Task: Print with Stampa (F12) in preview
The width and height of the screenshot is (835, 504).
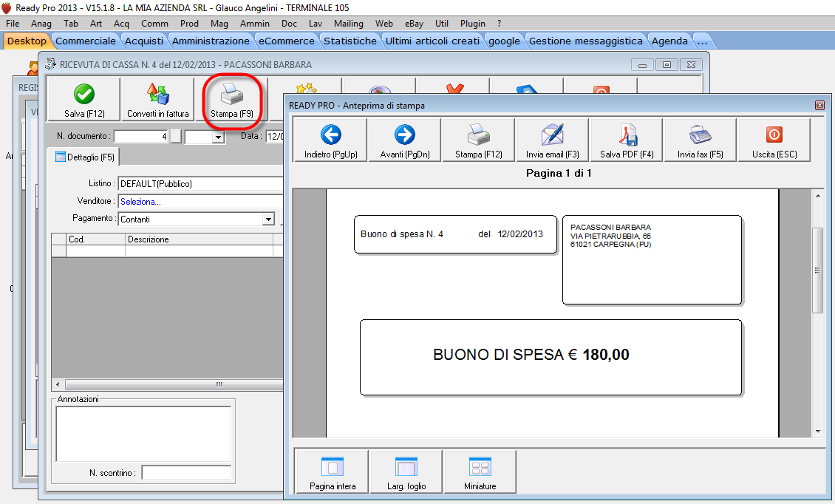Action: click(479, 140)
